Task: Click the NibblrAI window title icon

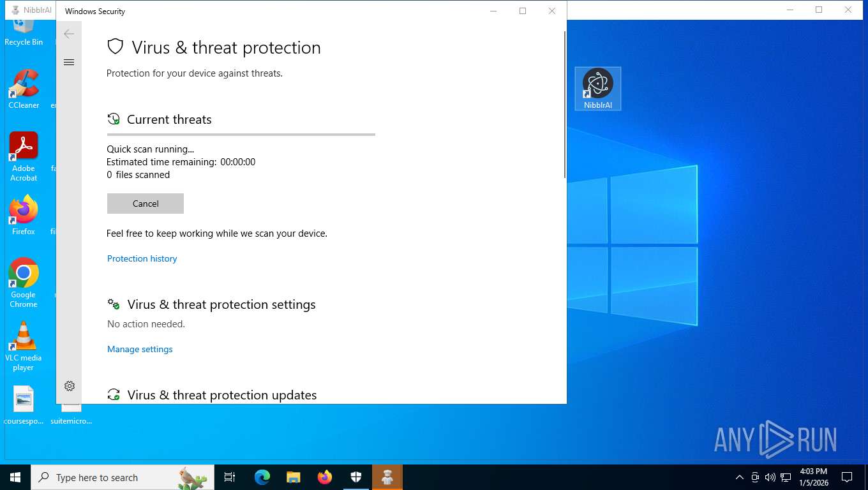Action: pos(15,10)
